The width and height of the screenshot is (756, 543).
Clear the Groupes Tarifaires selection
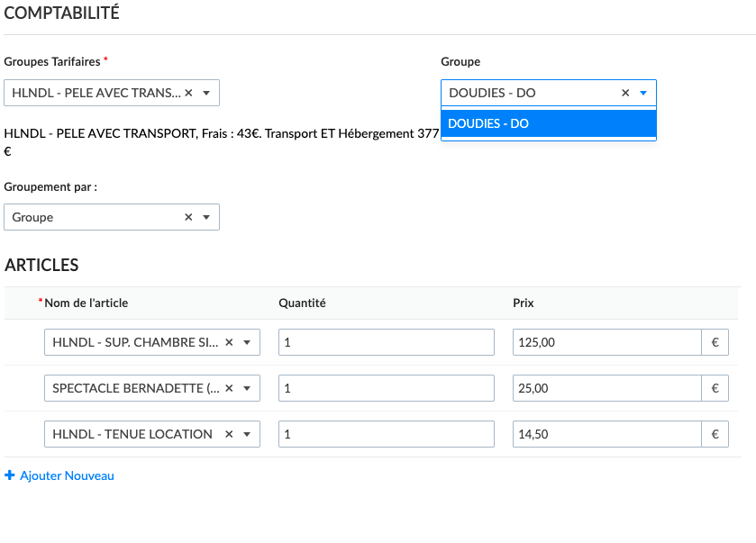[x=188, y=93]
